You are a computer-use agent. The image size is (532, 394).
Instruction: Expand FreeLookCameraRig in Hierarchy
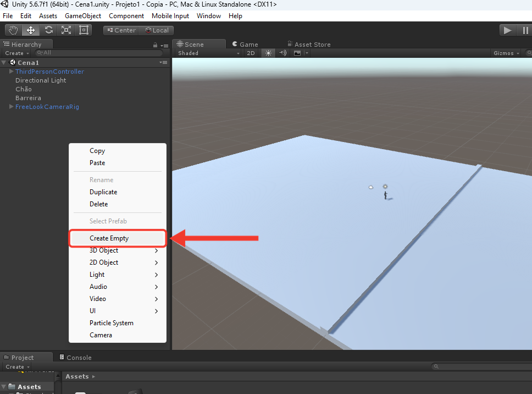(11, 107)
